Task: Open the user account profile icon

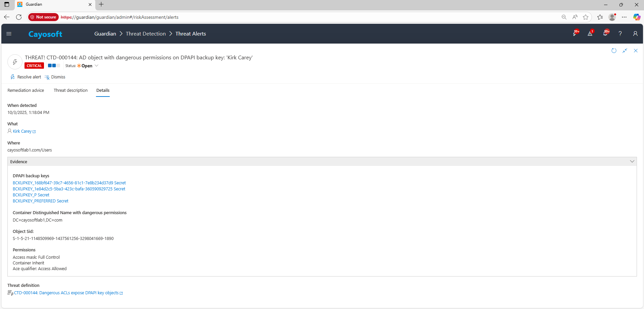Action: (x=635, y=34)
